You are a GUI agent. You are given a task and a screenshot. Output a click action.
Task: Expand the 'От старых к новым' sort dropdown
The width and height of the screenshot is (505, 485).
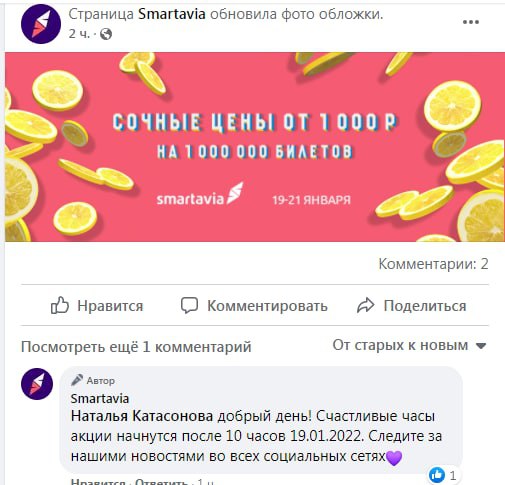pyautogui.click(x=409, y=345)
